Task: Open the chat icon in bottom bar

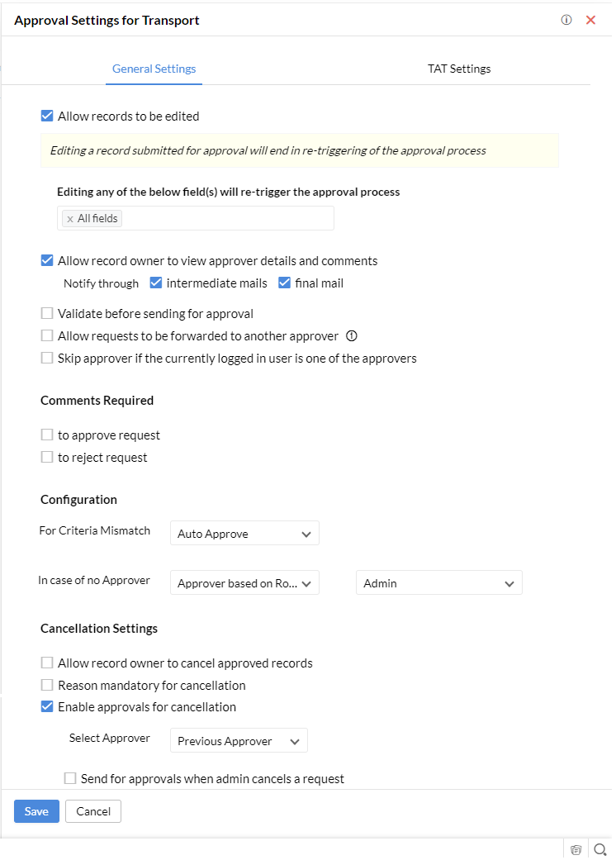Action: click(x=576, y=849)
